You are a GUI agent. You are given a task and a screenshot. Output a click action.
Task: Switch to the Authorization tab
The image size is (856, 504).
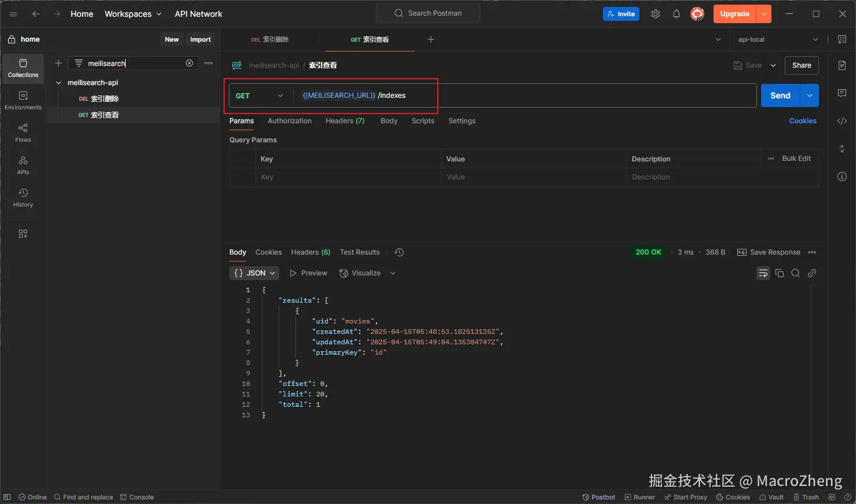click(290, 121)
